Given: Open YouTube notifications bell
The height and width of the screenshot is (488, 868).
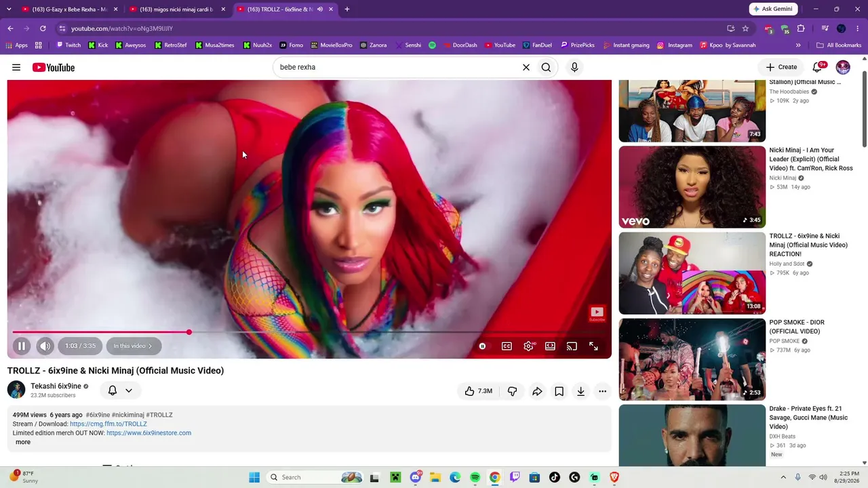Looking at the screenshot, I should click(x=818, y=67).
